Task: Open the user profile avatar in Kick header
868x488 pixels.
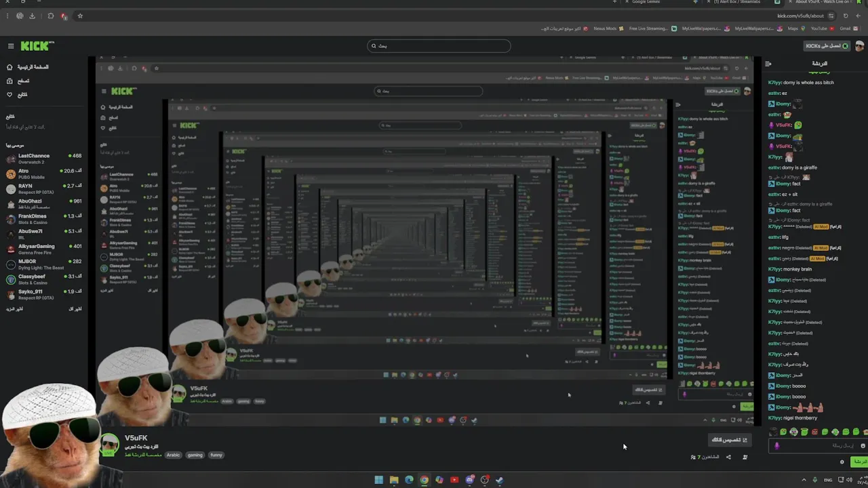Action: point(859,46)
